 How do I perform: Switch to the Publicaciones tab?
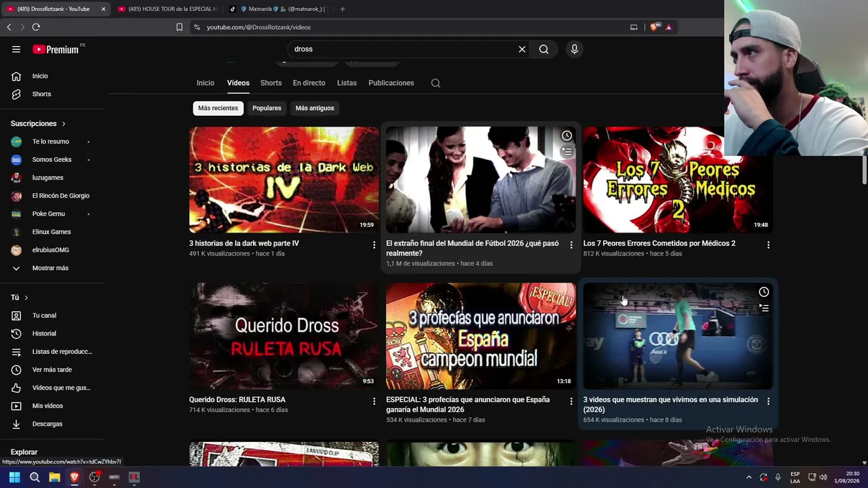(391, 83)
